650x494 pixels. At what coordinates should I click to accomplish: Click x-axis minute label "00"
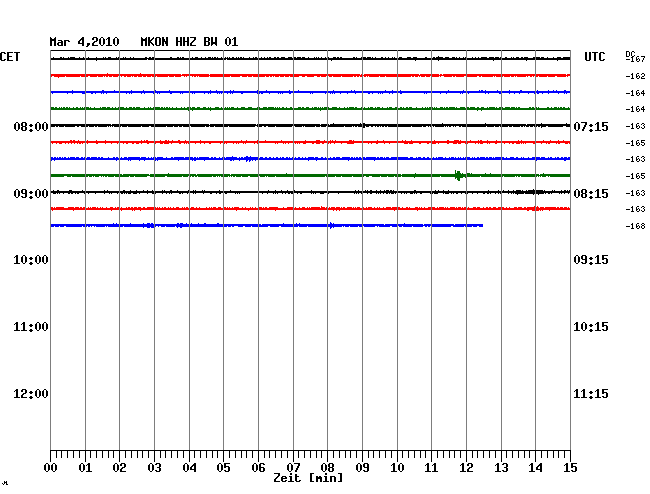[51, 468]
